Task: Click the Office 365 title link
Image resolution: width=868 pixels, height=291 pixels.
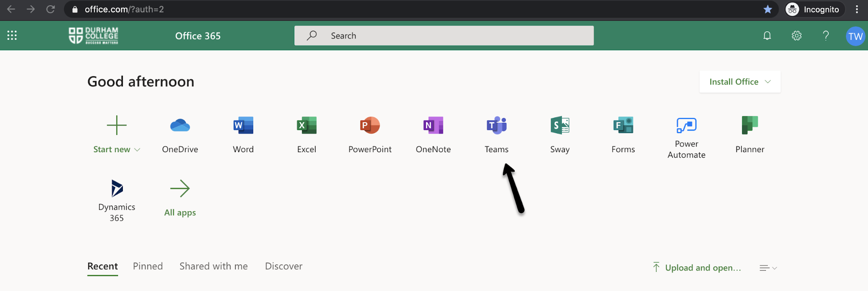Action: 198,36
